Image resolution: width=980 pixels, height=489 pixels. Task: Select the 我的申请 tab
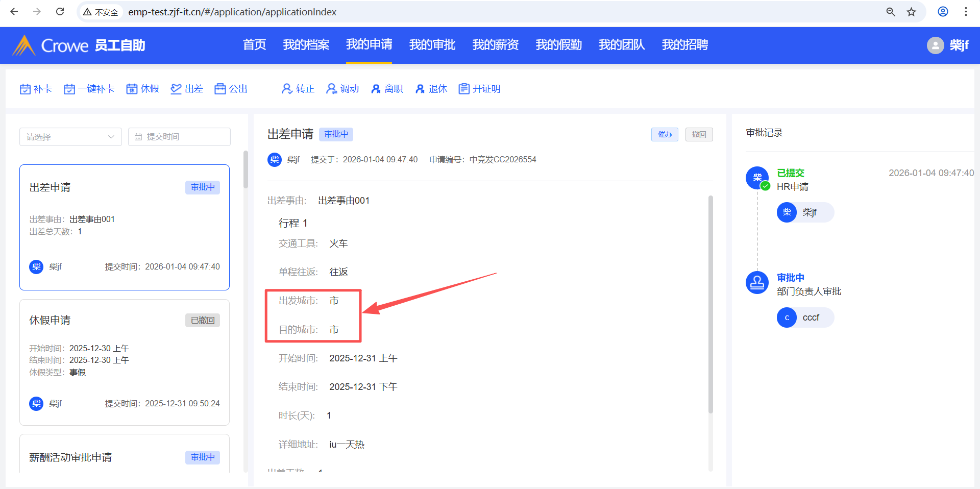point(369,45)
